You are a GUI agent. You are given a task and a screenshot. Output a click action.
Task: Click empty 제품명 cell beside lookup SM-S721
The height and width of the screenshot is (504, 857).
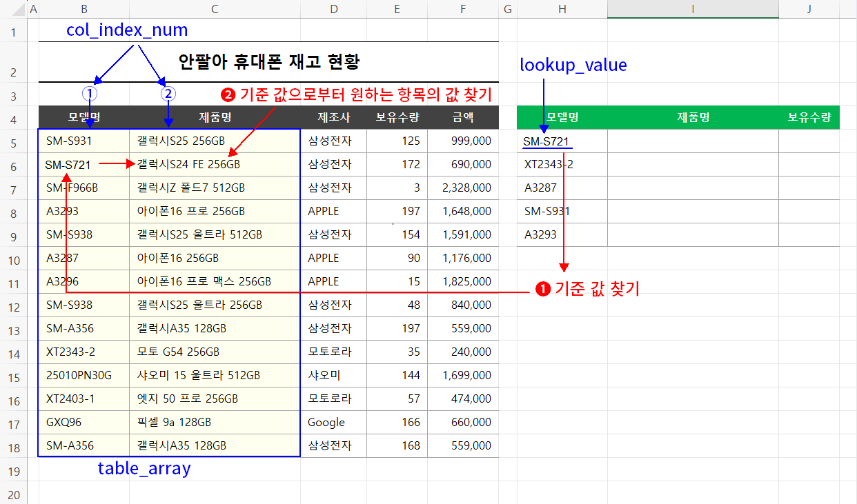click(x=693, y=141)
